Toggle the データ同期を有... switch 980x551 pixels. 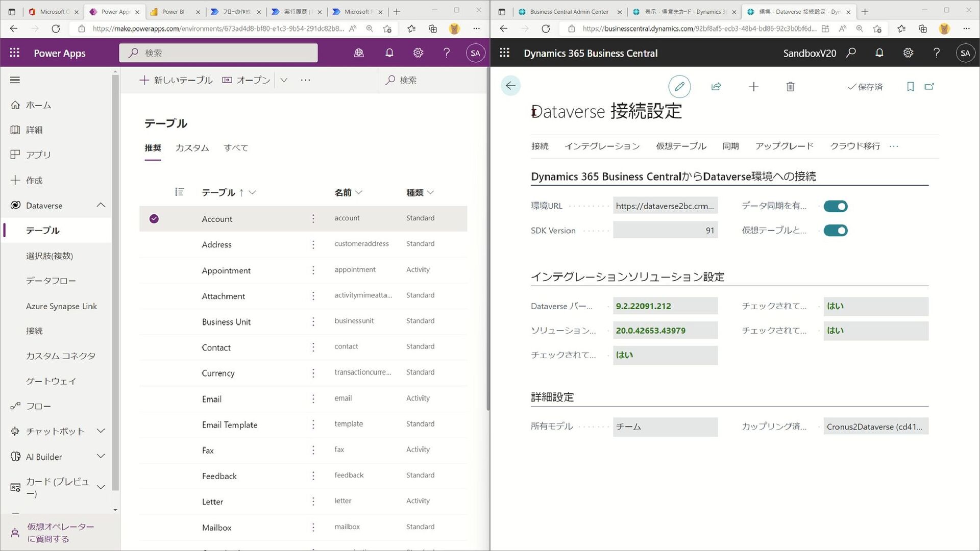pos(836,206)
